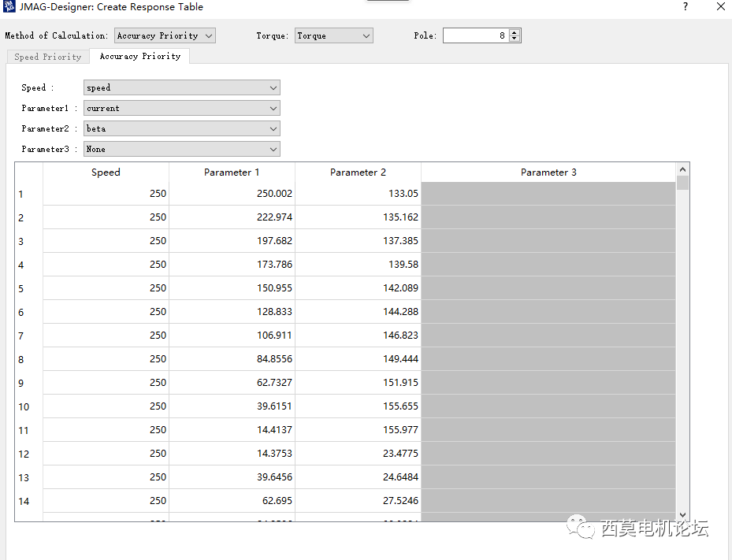The image size is (732, 560).
Task: Click cell value 197.682
Action: pos(232,241)
